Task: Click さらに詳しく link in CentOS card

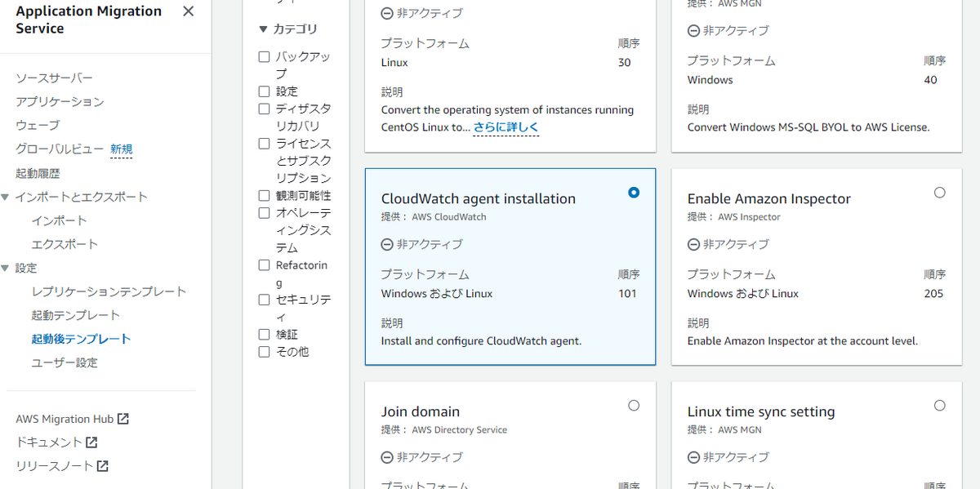Action: pyautogui.click(x=506, y=127)
